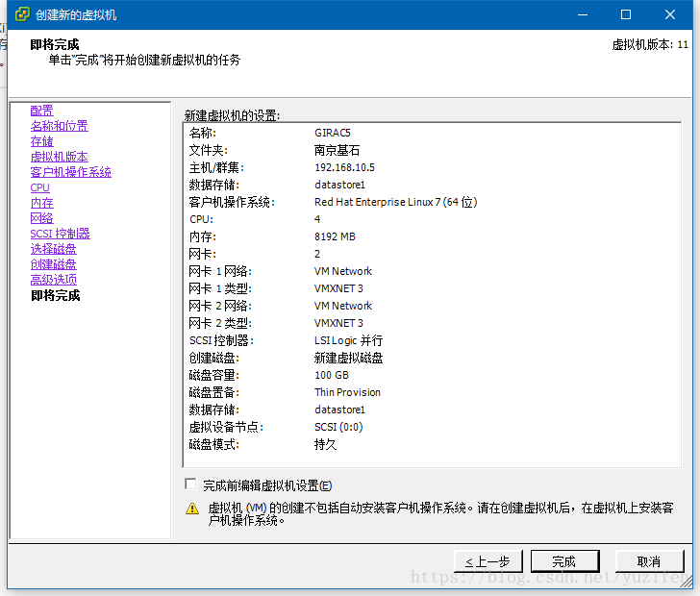The height and width of the screenshot is (596, 700).
Task: Open the CPU step link
Action: coord(40,187)
